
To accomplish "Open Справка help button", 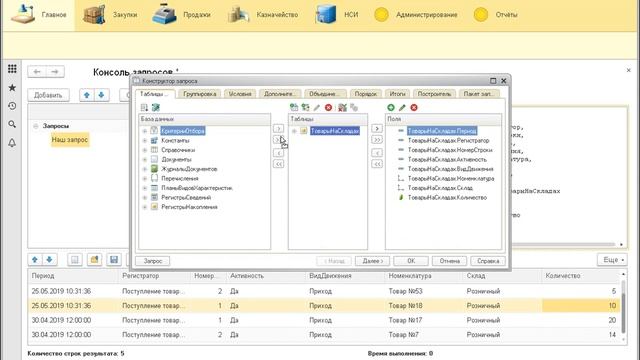I will click(x=488, y=261).
